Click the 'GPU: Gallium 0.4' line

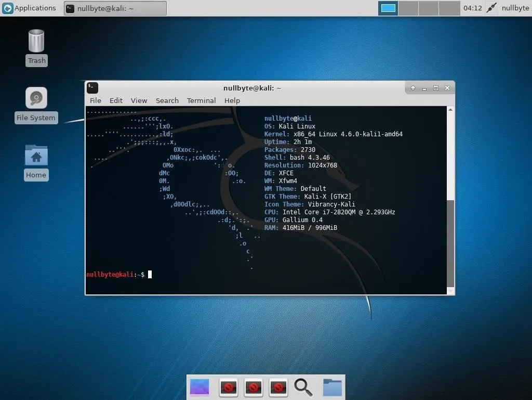click(294, 220)
